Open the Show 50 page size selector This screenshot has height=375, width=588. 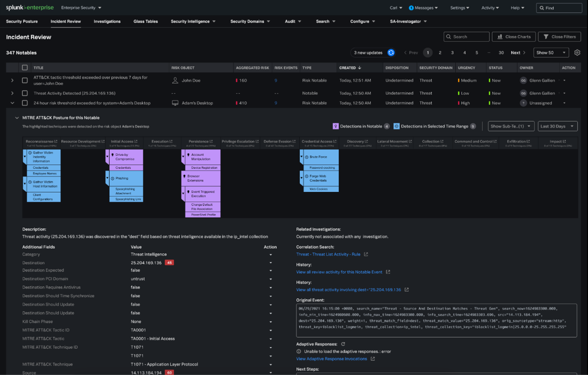(x=551, y=52)
